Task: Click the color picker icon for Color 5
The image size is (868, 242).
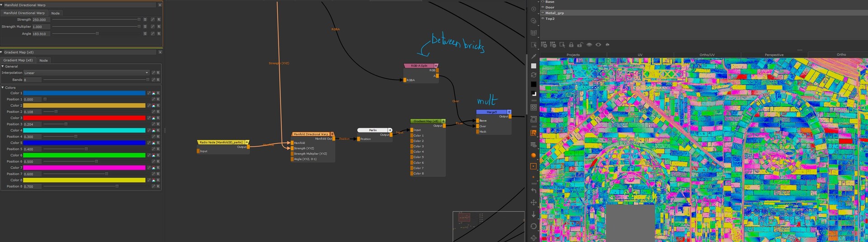Action: coord(154,143)
